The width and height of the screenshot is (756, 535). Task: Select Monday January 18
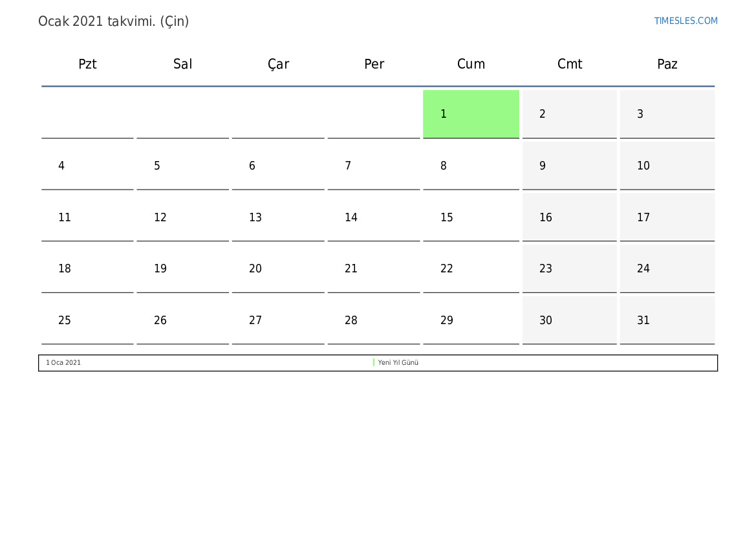87,268
